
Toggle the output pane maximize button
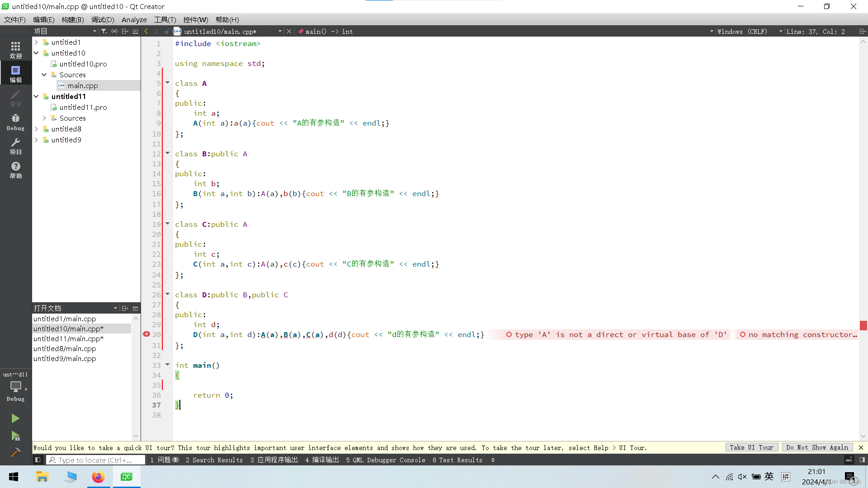(849, 460)
